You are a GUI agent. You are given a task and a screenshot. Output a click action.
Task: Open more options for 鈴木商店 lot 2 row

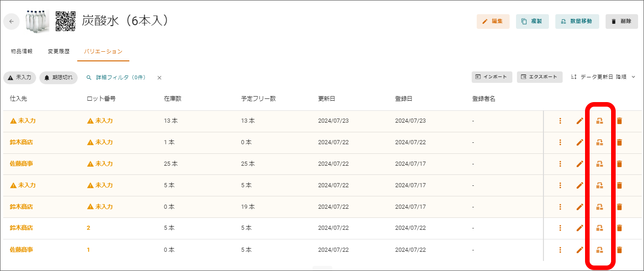[560, 228]
